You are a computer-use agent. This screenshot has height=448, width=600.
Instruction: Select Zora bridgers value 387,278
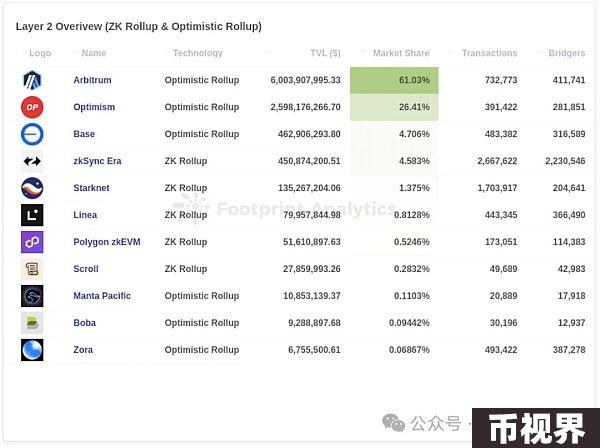569,350
